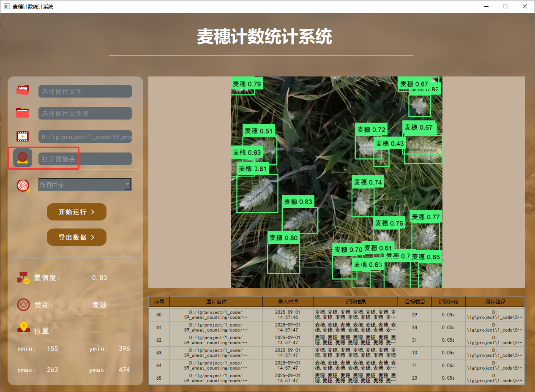Click detection label 麦穗 0.83
The width and height of the screenshot is (535, 392).
coord(298,201)
